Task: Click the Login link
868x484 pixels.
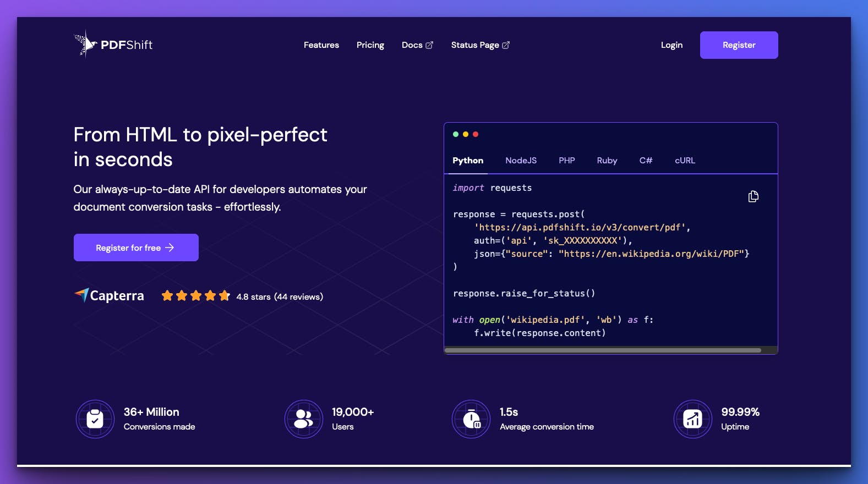Action: click(672, 45)
